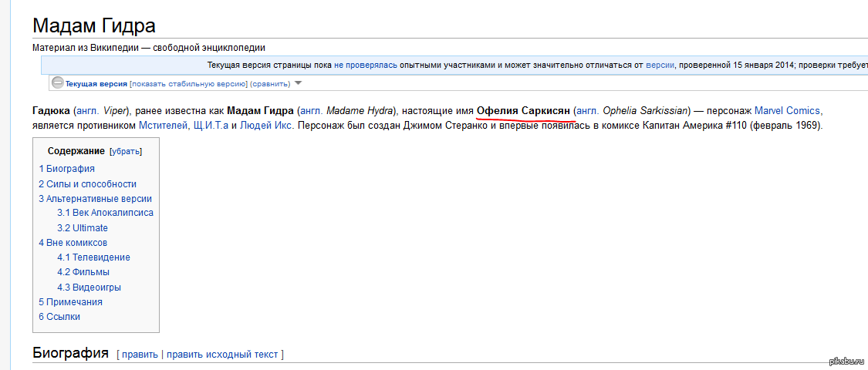Follow the Marvel Comics link
Image resolution: width=868 pixels, height=370 pixels.
click(787, 110)
